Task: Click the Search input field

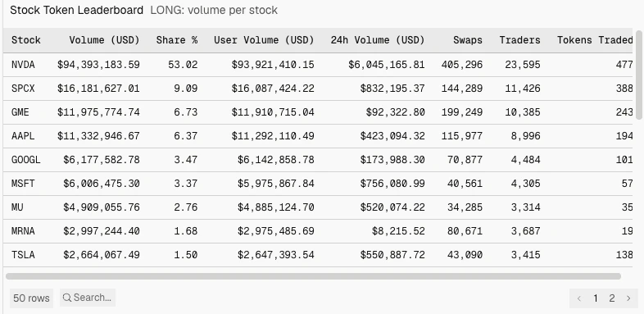Action: [x=88, y=298]
